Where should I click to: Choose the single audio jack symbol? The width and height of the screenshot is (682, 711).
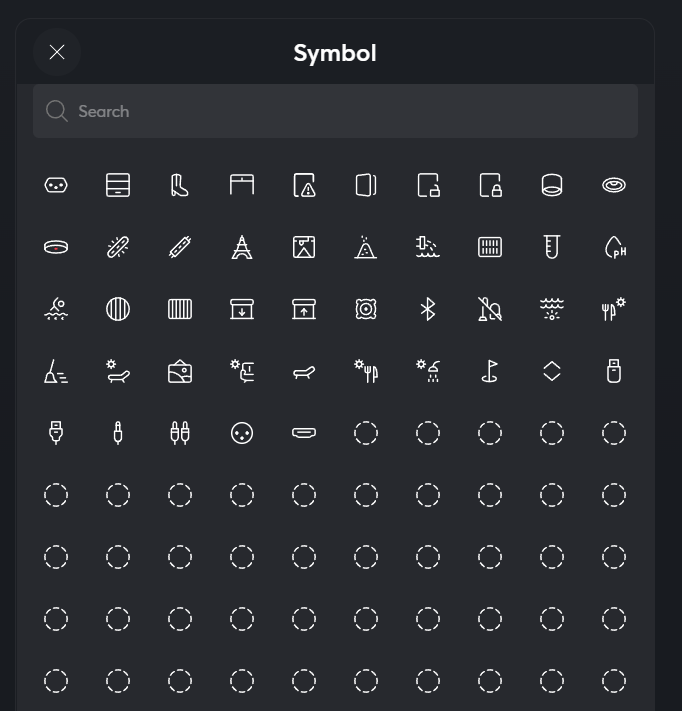pyautogui.click(x=118, y=433)
